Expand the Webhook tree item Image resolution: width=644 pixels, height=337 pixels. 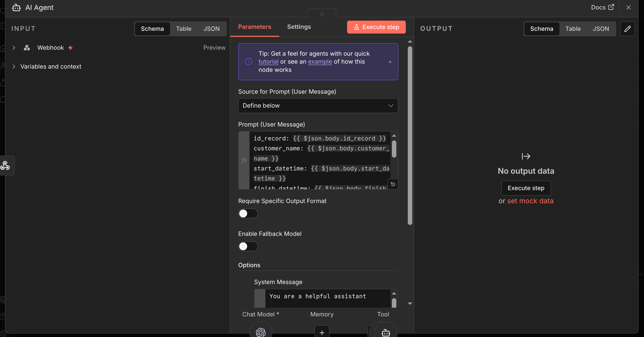pos(14,47)
